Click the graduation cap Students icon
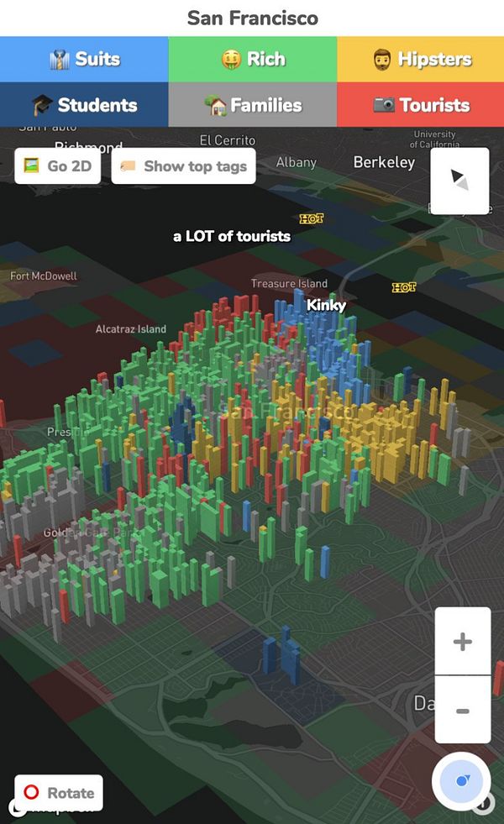Image resolution: width=504 pixels, height=824 pixels. 42,105
